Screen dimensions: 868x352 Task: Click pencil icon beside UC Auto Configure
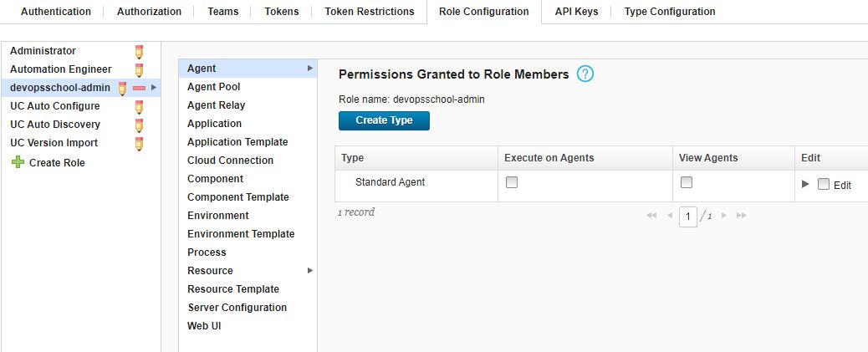point(139,106)
